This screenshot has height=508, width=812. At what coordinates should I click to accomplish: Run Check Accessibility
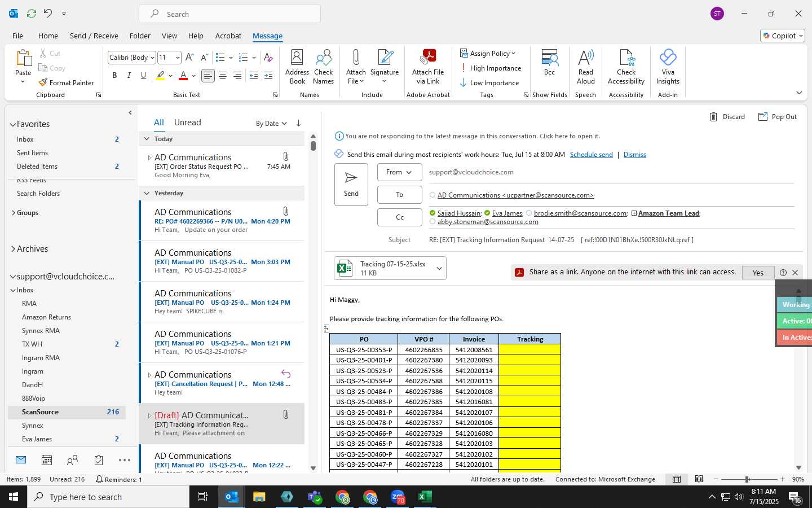click(x=626, y=67)
